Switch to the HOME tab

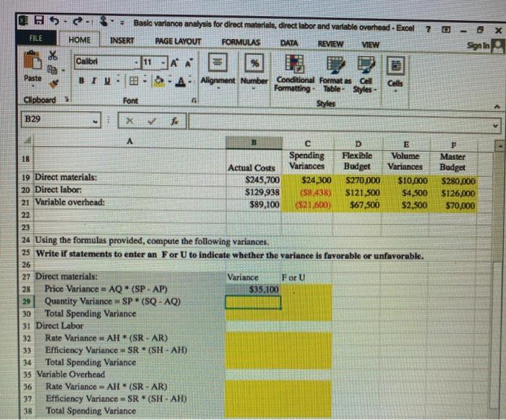80,40
